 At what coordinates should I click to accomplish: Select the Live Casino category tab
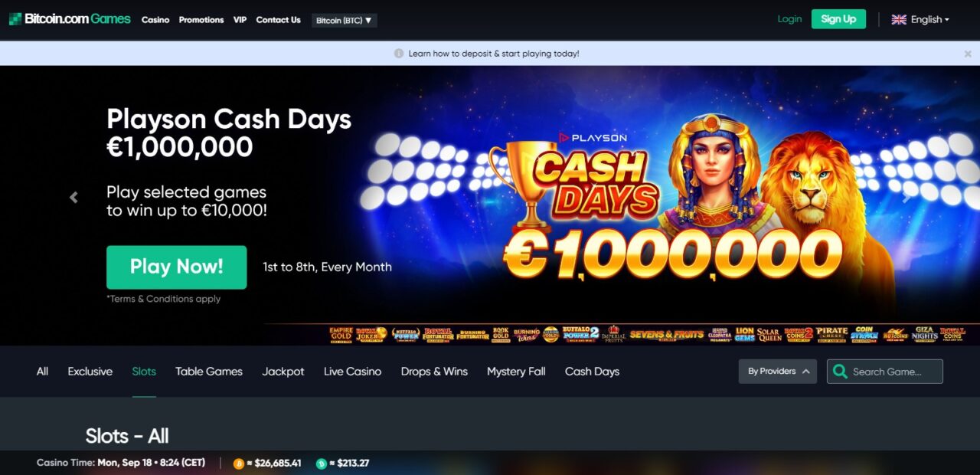pyautogui.click(x=352, y=372)
